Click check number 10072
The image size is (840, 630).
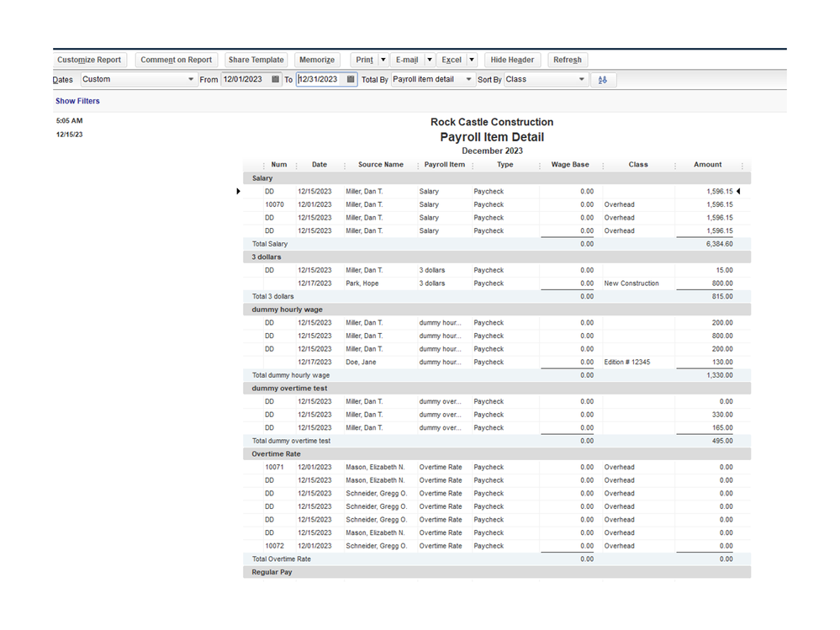click(x=274, y=546)
